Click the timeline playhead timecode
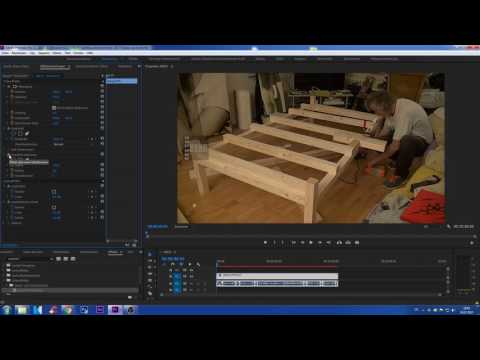Viewport: 480px width, 360px height. coord(173,258)
